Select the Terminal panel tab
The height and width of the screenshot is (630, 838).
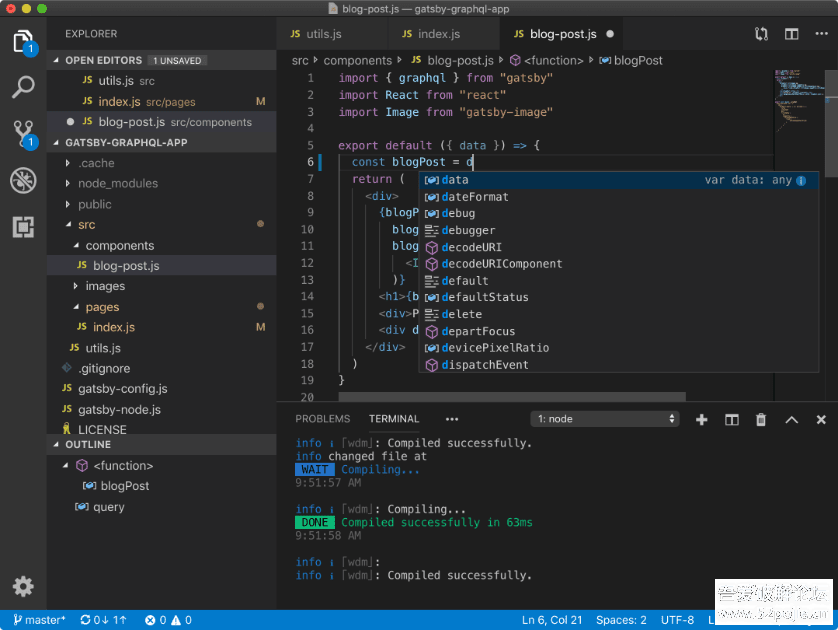coord(394,419)
